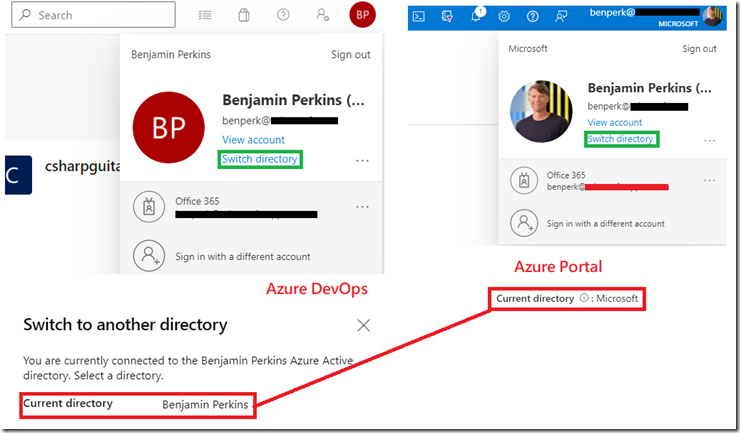Select the Benjamin Perkins current directory value

coord(205,405)
